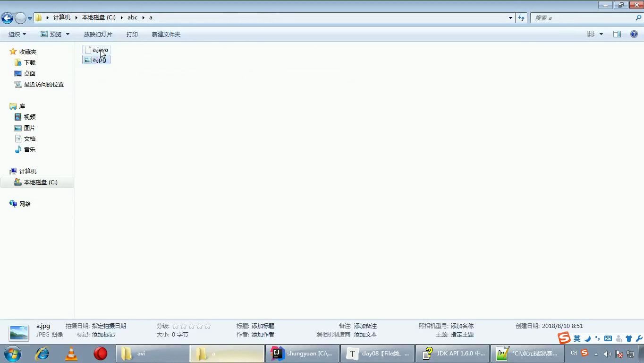Click 添加标记 in details pane
This screenshot has width=644, height=363.
(x=103, y=334)
